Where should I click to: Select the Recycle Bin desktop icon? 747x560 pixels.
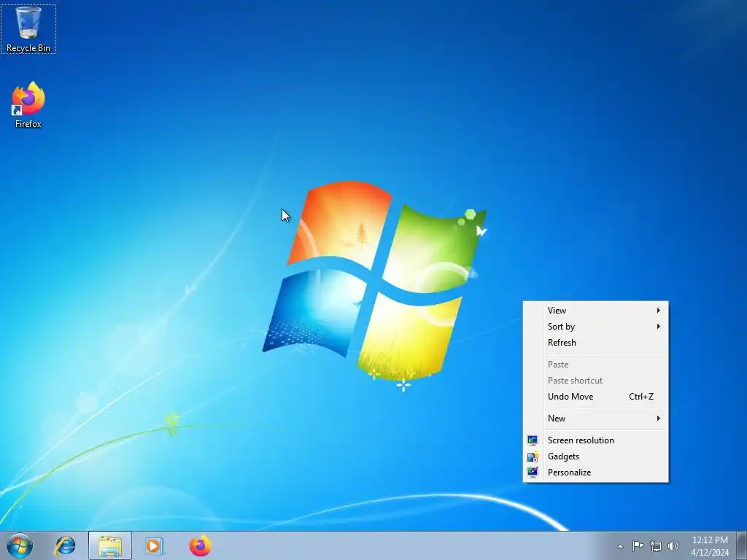[x=28, y=29]
